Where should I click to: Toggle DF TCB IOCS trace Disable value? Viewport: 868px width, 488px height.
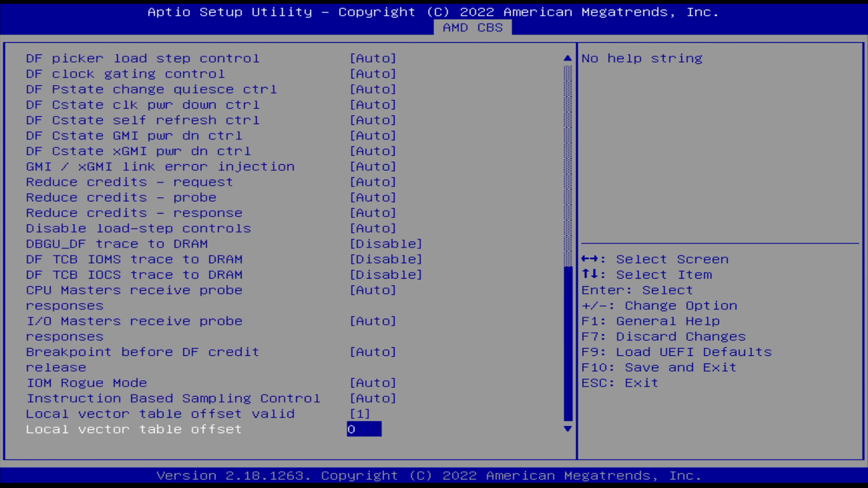click(386, 275)
